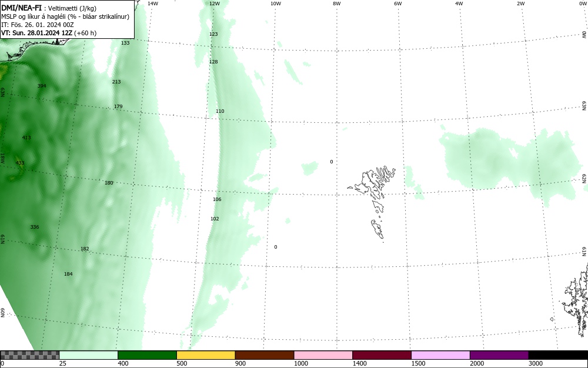Select the map value 102
Screen dimensions: 588x368
(215, 219)
